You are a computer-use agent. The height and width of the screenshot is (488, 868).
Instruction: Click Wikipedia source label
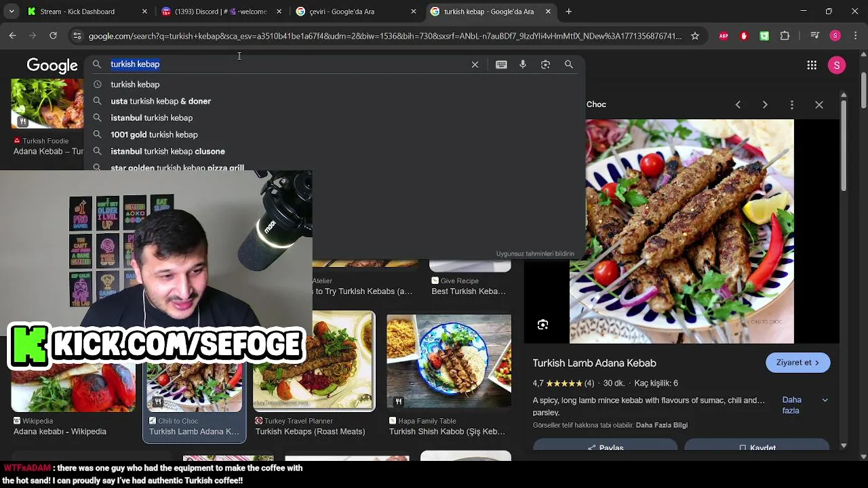coord(37,421)
